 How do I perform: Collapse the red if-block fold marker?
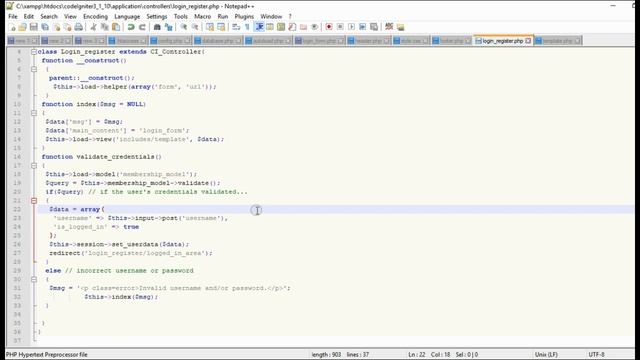[34, 201]
